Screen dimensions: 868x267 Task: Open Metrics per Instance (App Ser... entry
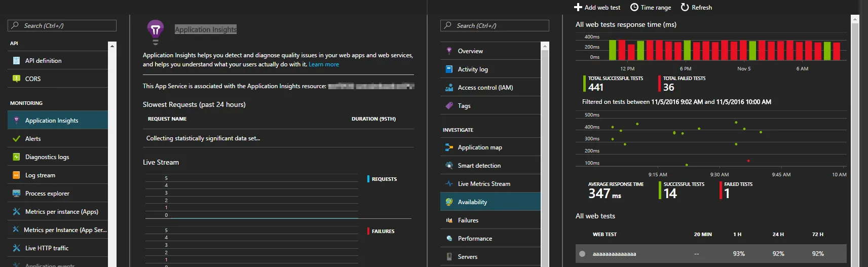tap(58, 230)
